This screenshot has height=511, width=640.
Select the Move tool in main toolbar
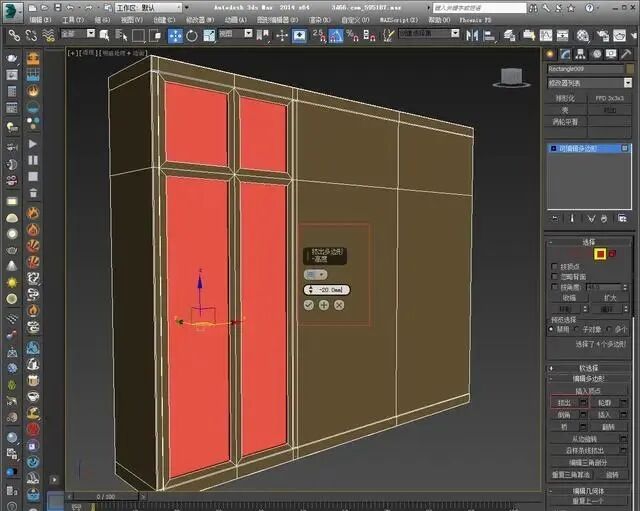(176, 36)
